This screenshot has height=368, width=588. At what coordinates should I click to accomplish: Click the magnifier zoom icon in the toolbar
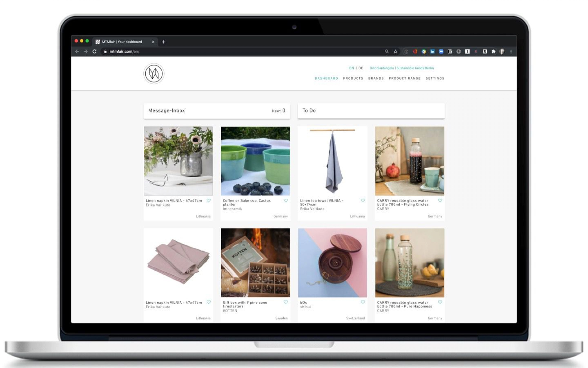(x=387, y=51)
